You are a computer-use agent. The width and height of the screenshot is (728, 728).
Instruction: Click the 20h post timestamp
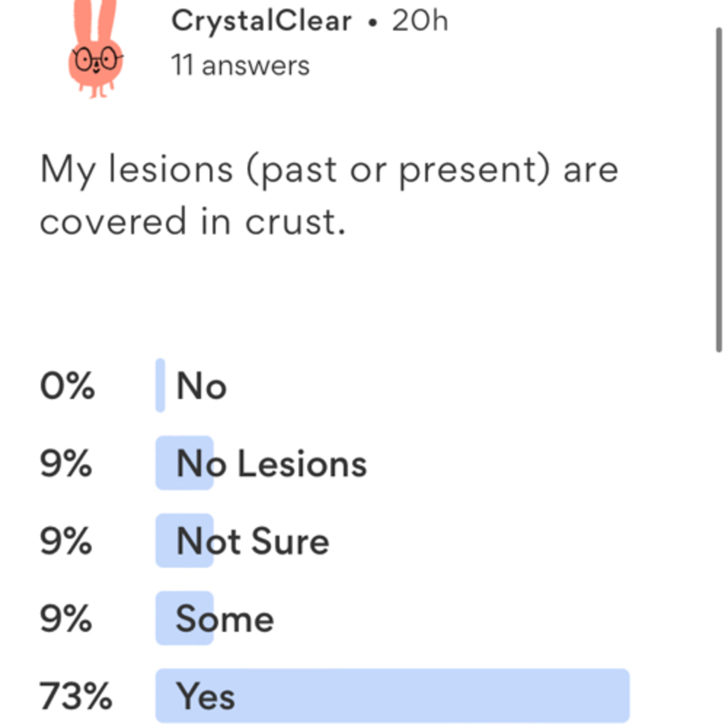[x=420, y=21]
